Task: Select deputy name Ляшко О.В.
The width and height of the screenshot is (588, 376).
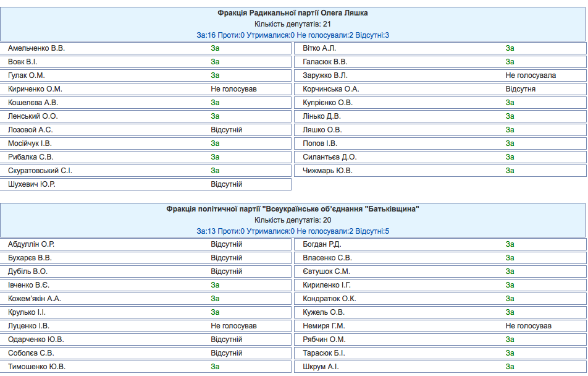Action: (x=322, y=130)
